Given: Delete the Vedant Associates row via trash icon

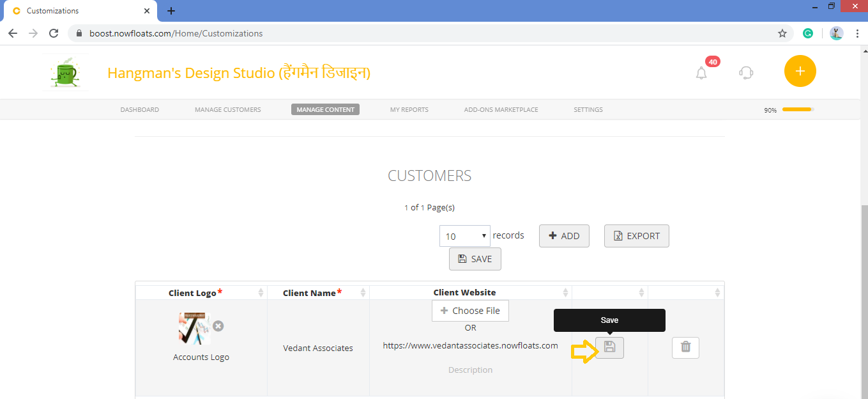Looking at the screenshot, I should coord(685,347).
